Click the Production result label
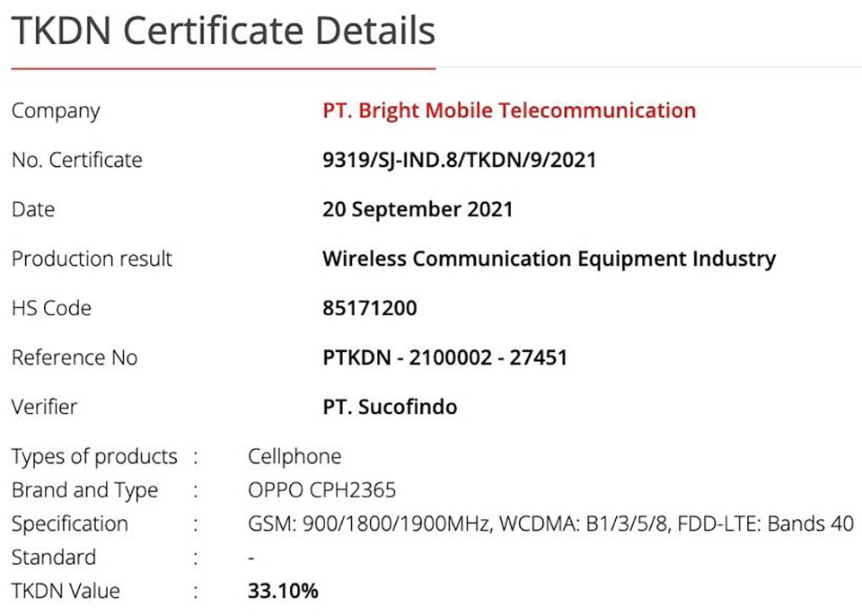 pos(92,259)
